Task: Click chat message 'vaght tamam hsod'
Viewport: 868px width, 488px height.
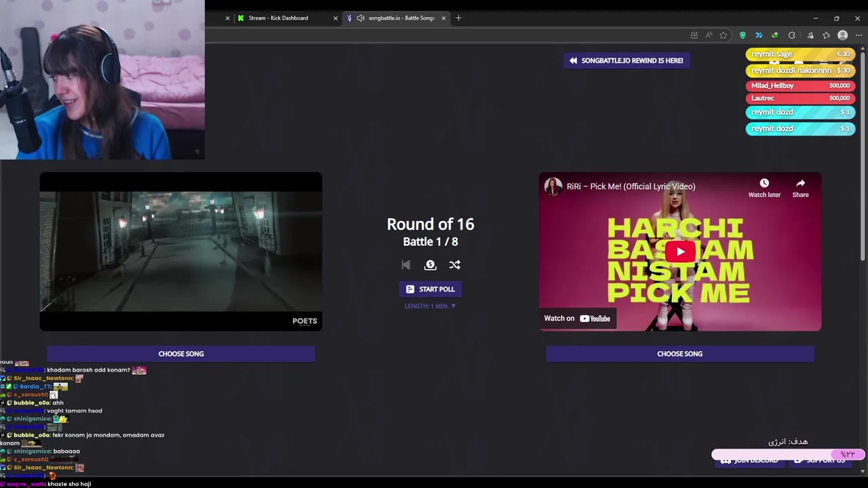Action: point(75,411)
